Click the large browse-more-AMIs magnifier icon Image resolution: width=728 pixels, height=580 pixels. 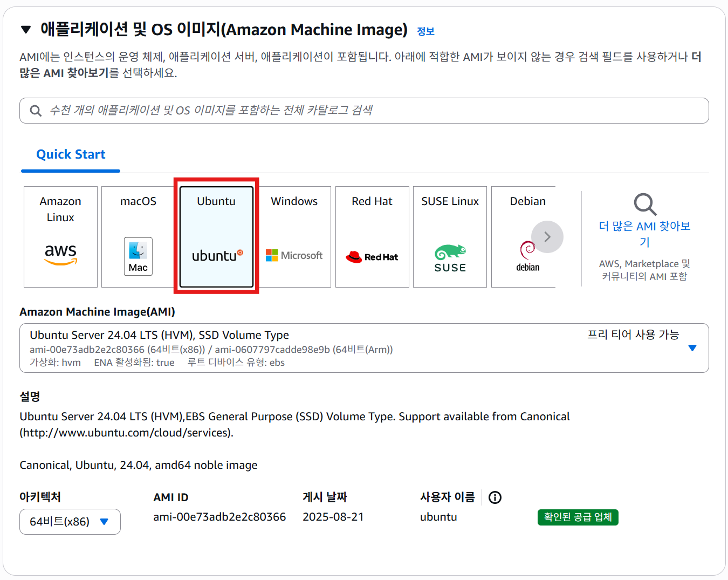pyautogui.click(x=645, y=204)
